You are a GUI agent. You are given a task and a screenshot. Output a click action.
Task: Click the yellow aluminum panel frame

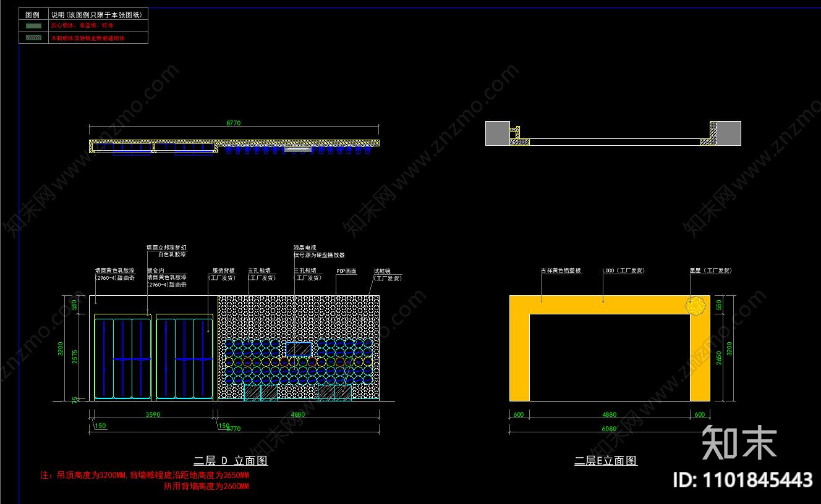point(609,304)
